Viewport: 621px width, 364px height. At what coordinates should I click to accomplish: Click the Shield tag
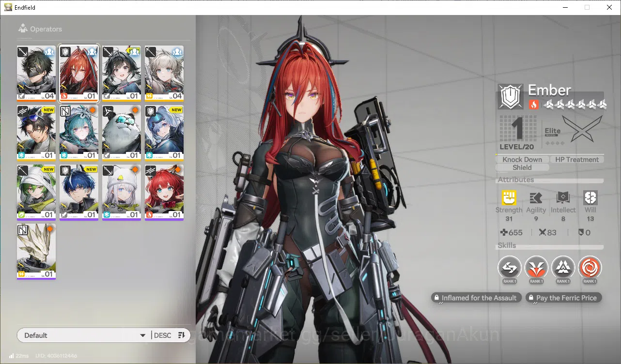(x=522, y=167)
